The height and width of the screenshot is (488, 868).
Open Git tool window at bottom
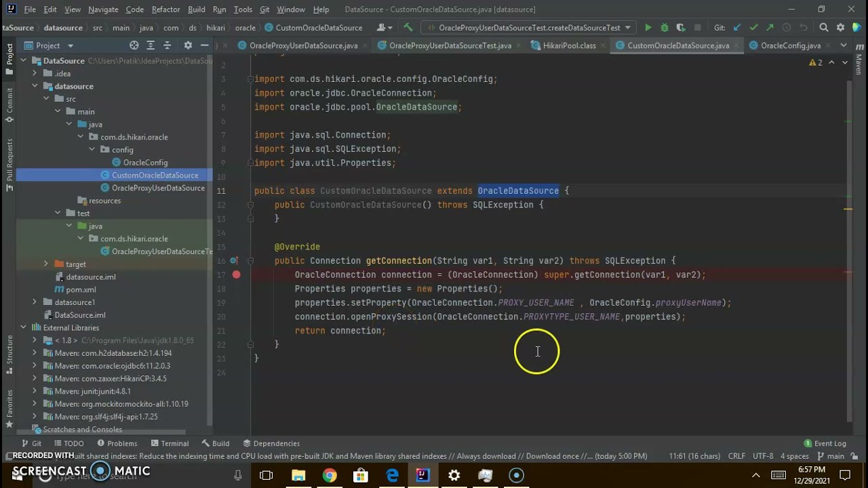coord(30,443)
